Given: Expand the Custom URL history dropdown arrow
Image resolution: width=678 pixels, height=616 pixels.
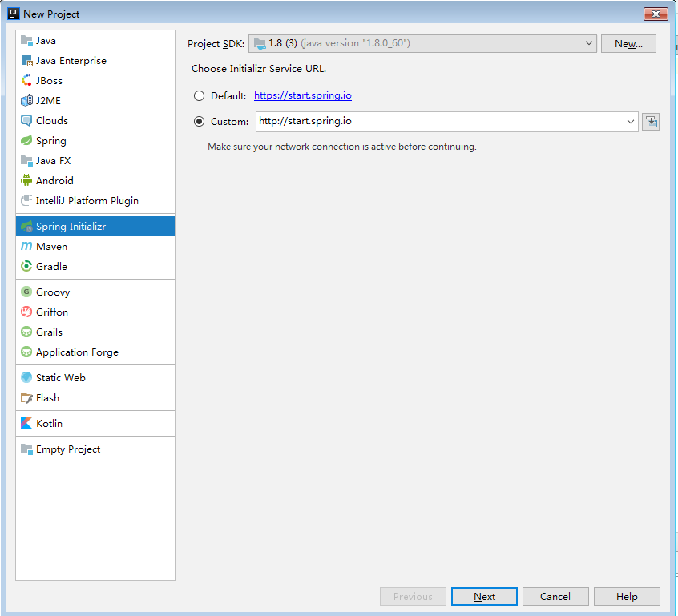Looking at the screenshot, I should [x=631, y=122].
